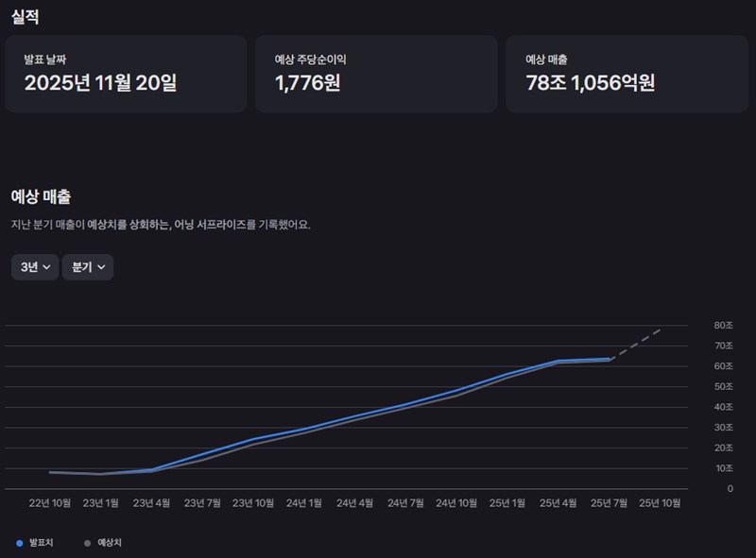Image resolution: width=756 pixels, height=558 pixels.
Task: Click the blue 발표치 legend dot
Action: [x=20, y=543]
